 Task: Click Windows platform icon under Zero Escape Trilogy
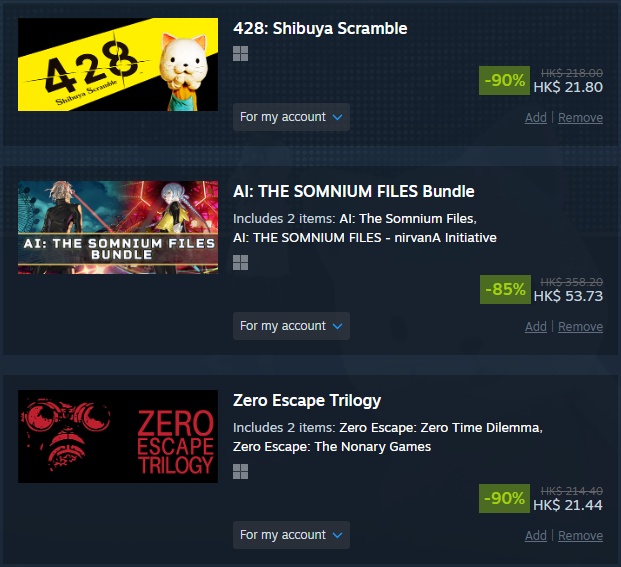pos(240,472)
